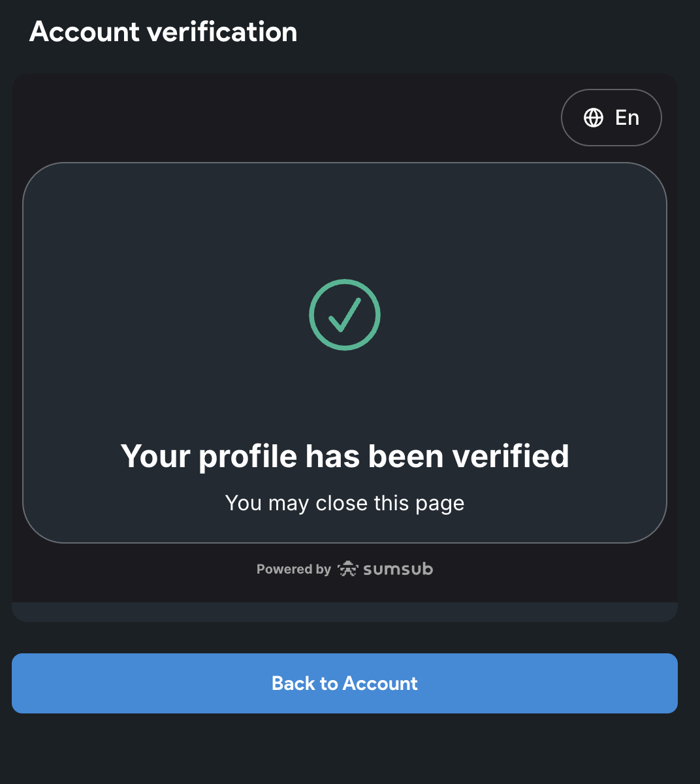
Task: Click the 'Powered by' label
Action: click(294, 569)
